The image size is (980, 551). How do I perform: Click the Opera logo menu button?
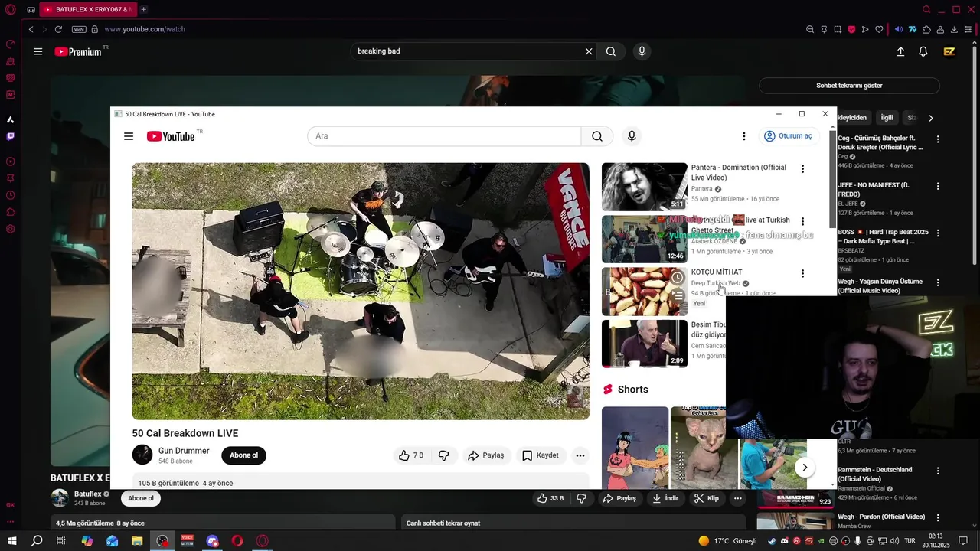pyautogui.click(x=11, y=9)
